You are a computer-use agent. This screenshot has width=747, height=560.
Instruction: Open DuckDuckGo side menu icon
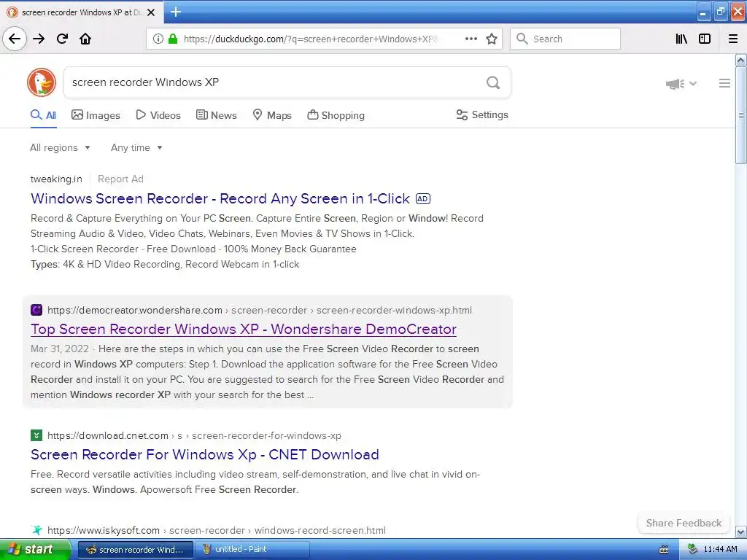click(724, 83)
